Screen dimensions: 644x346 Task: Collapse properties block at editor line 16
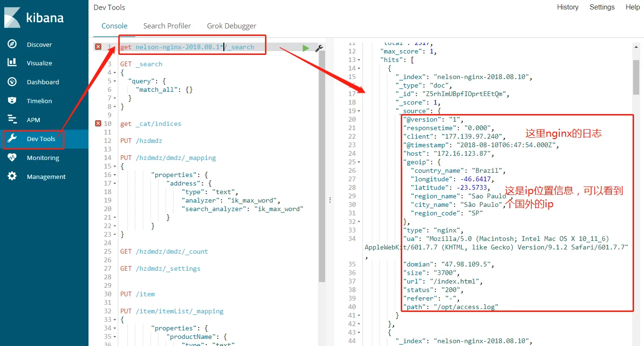115,175
